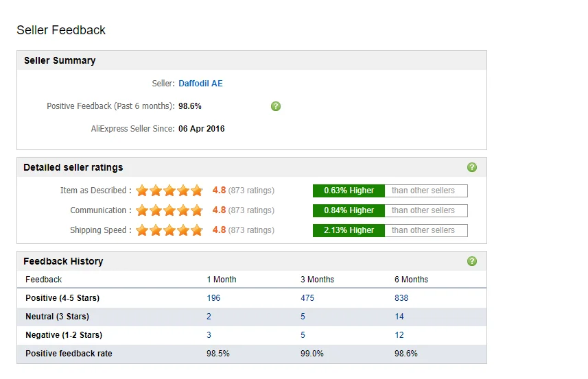
Task: Click the 6 Months column header
Action: pyautogui.click(x=411, y=280)
